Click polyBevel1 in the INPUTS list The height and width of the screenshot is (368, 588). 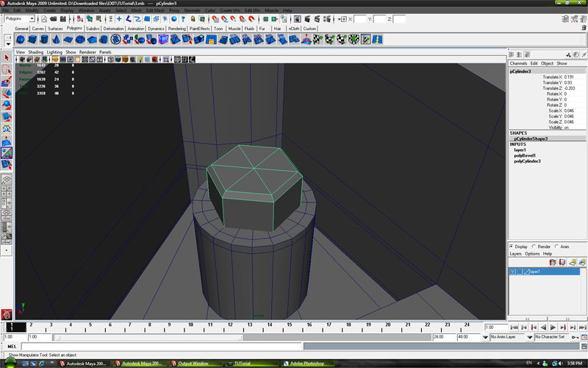point(526,155)
